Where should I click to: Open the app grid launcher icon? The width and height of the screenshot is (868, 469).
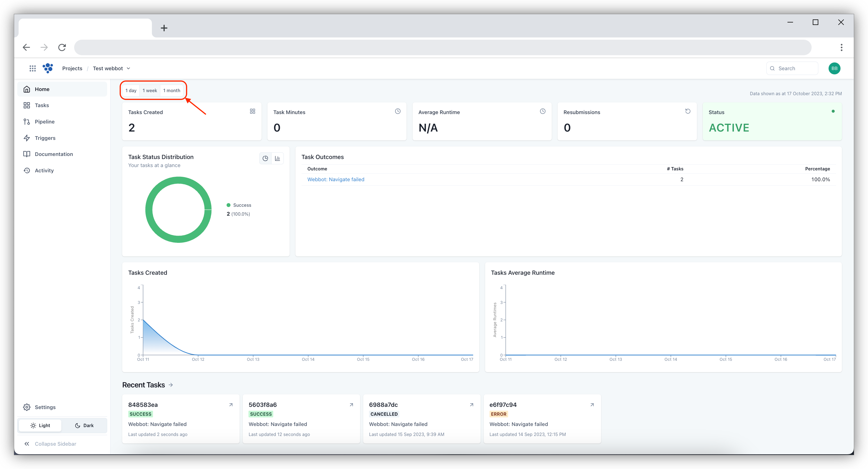coord(32,68)
